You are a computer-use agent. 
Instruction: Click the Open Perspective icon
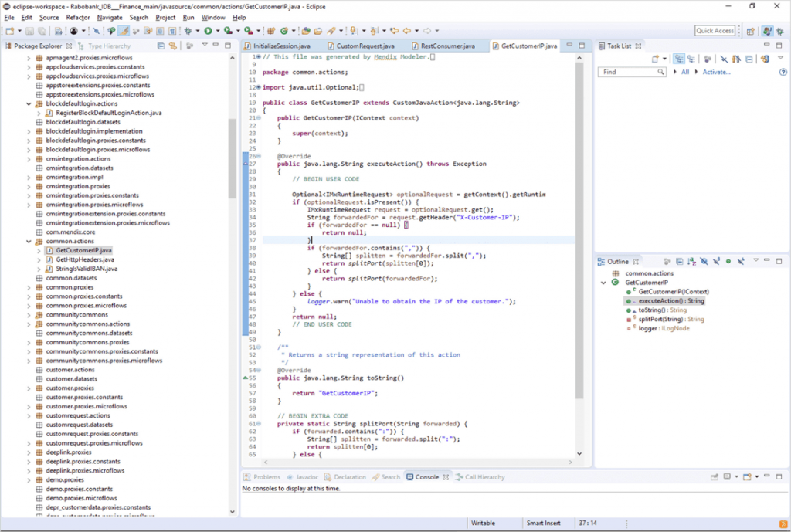pyautogui.click(x=750, y=31)
